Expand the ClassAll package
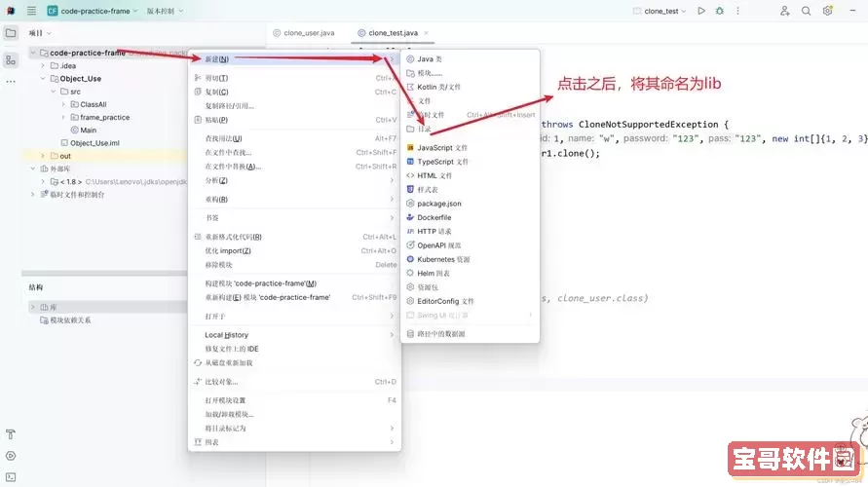Image resolution: width=868 pixels, height=487 pixels. click(63, 104)
